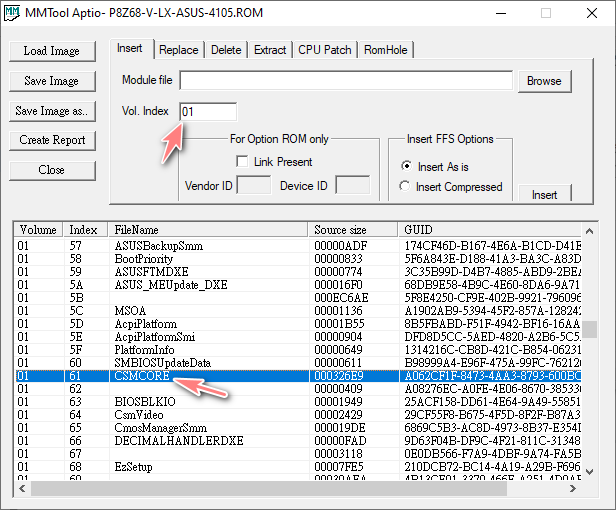Focus the Vol. Index input field
This screenshot has height=510, width=616.
[208, 112]
